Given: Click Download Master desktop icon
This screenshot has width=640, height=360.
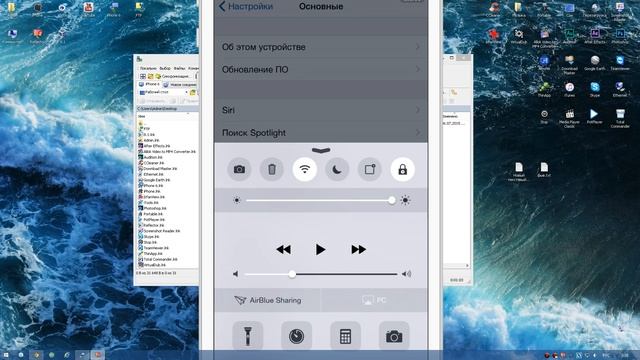Looking at the screenshot, I should click(569, 64).
